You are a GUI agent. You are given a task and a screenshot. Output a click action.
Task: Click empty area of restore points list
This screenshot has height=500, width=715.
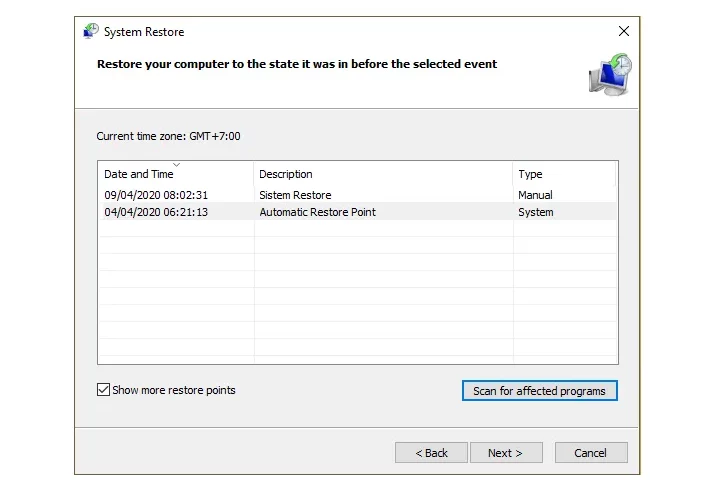tap(358, 292)
